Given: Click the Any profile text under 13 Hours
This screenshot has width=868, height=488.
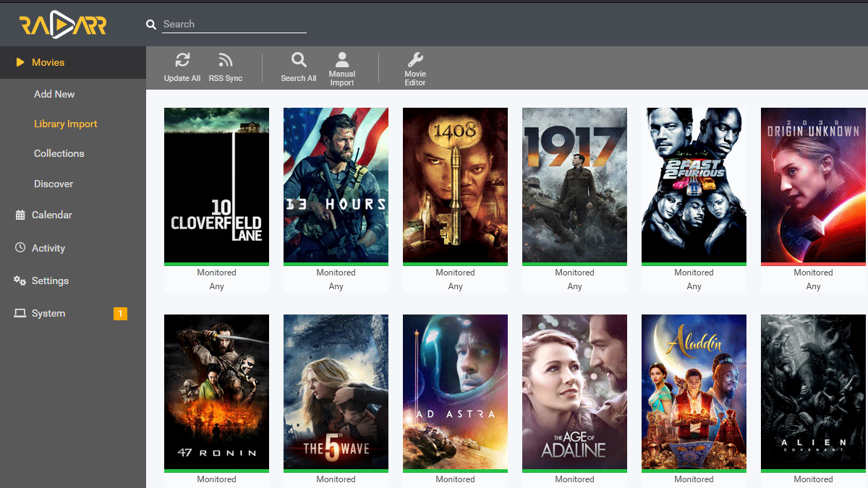Looking at the screenshot, I should pyautogui.click(x=336, y=286).
